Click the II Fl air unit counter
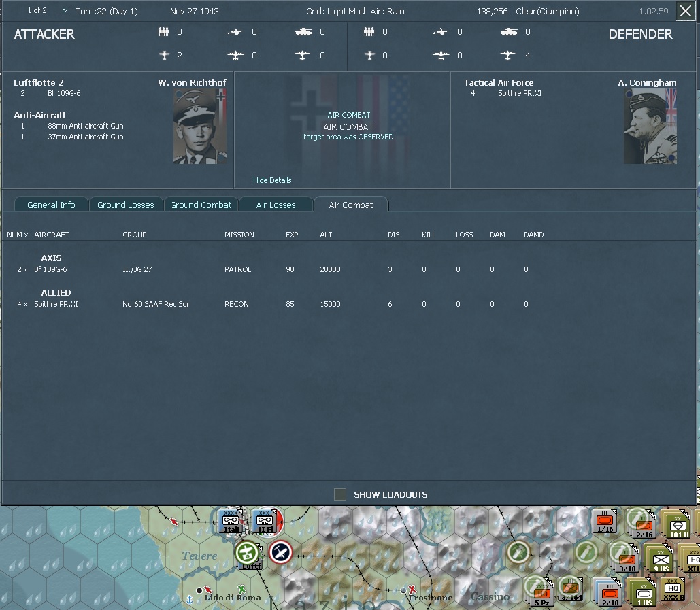The width and height of the screenshot is (700, 610). pyautogui.click(x=265, y=522)
